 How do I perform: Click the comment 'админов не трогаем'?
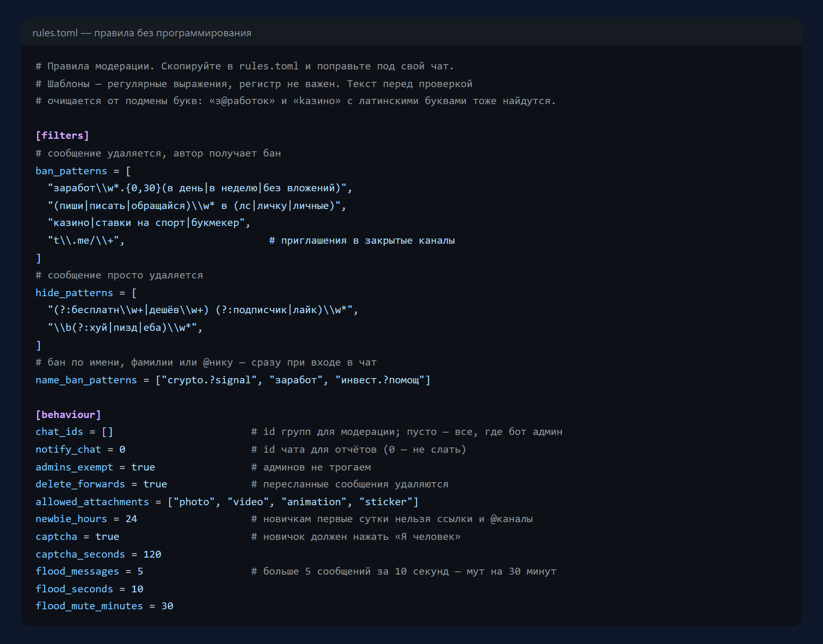click(x=311, y=467)
